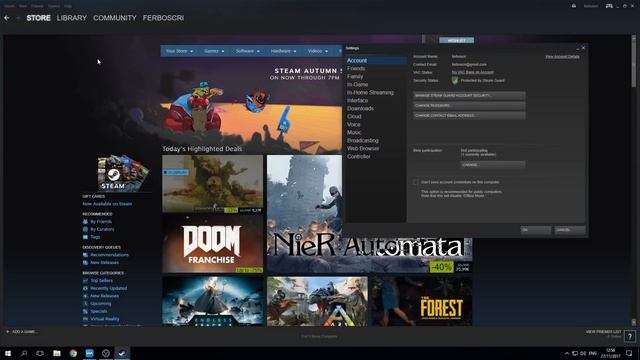This screenshot has height=360, width=640.
Task: Expand the Hardware store dropdown
Action: [x=283, y=51]
